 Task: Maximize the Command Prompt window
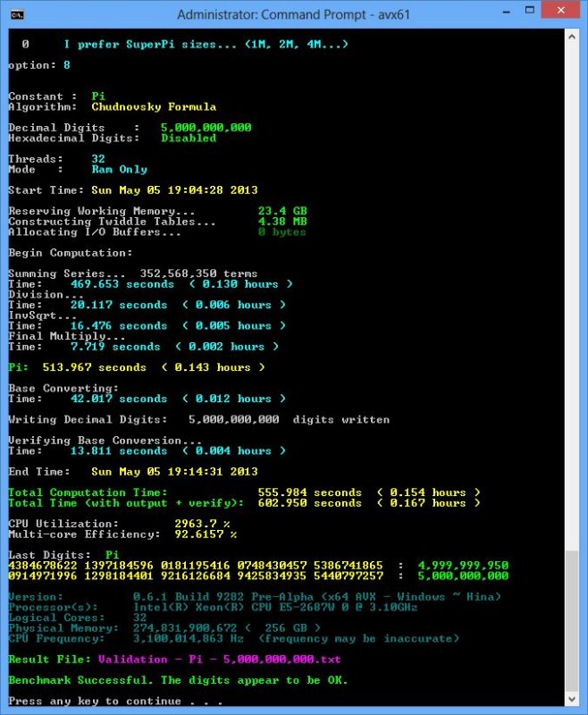point(530,10)
